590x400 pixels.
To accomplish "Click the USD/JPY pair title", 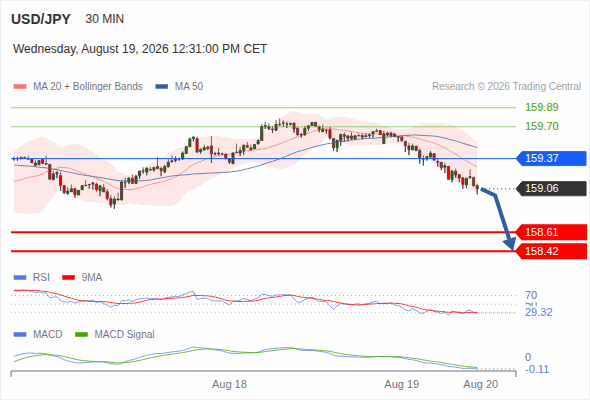I will 41,19.
